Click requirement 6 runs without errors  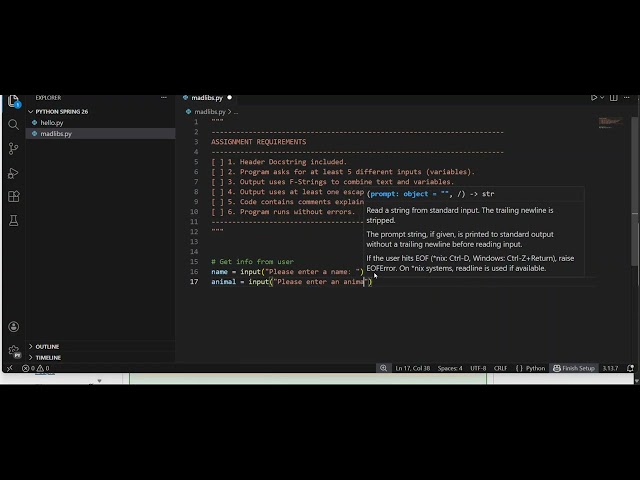tap(283, 212)
